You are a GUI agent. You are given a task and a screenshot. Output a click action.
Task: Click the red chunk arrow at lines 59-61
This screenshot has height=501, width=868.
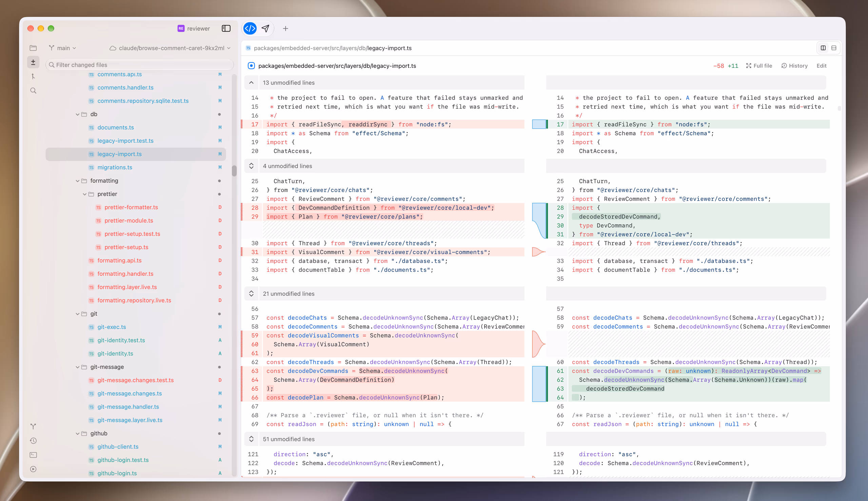(x=537, y=344)
